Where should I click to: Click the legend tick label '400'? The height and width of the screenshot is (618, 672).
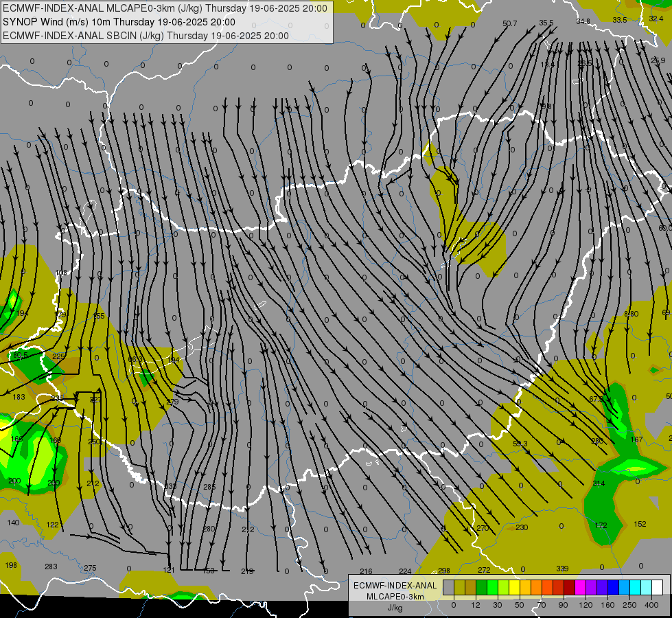tap(651, 605)
